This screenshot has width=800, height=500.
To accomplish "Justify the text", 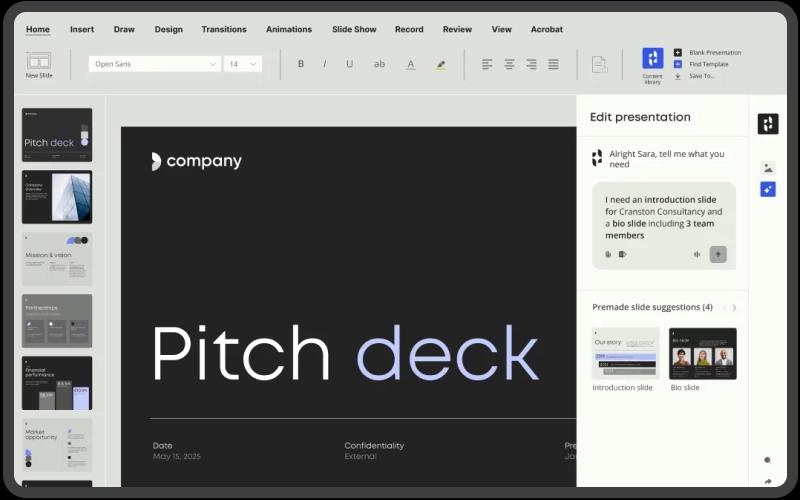I will (553, 64).
